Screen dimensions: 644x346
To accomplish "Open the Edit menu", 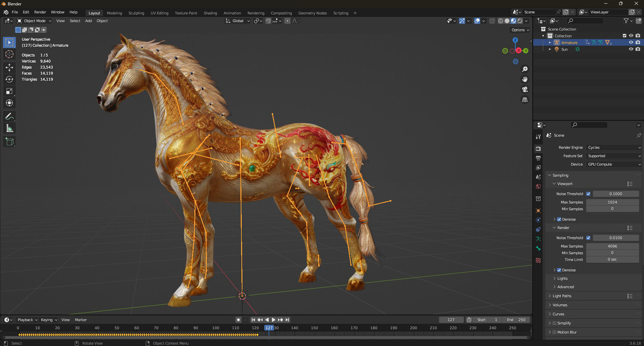I will pyautogui.click(x=26, y=12).
